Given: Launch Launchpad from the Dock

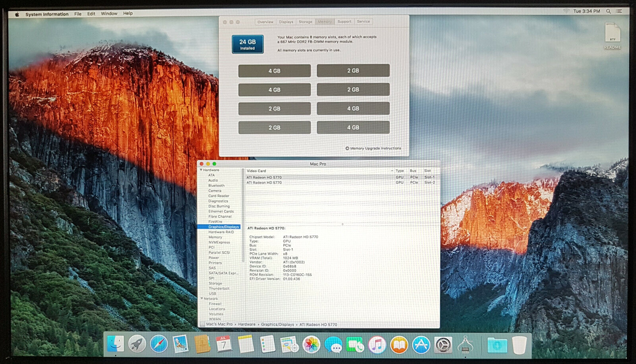Looking at the screenshot, I should coord(137,344).
